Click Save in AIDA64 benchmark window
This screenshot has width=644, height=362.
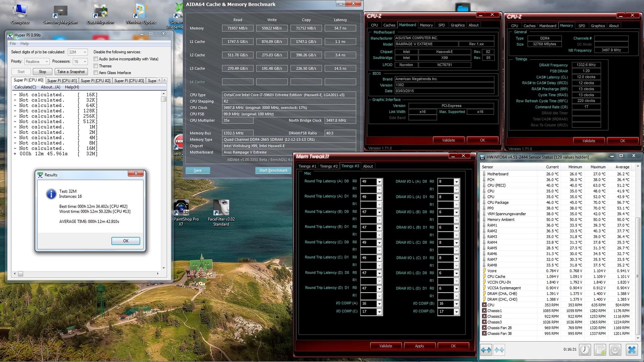click(198, 170)
